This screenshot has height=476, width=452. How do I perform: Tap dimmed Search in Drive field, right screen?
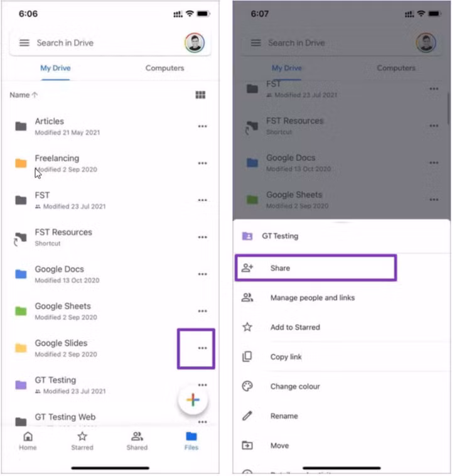click(342, 43)
